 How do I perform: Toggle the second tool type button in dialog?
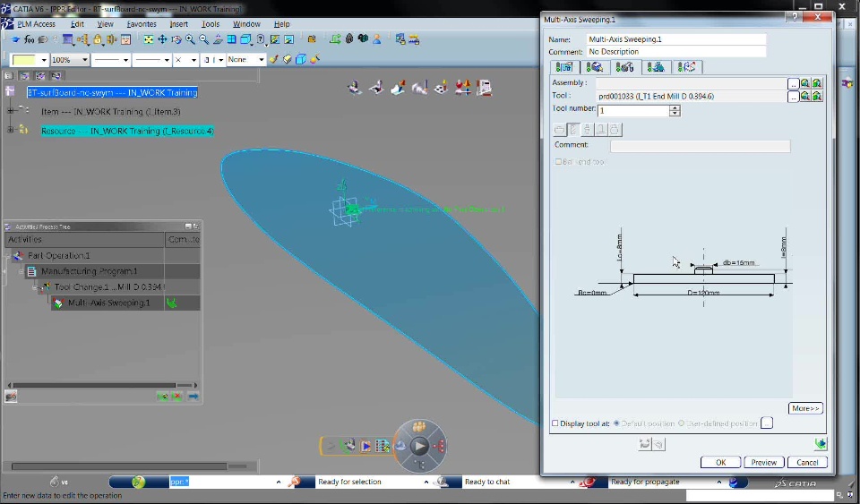(573, 129)
